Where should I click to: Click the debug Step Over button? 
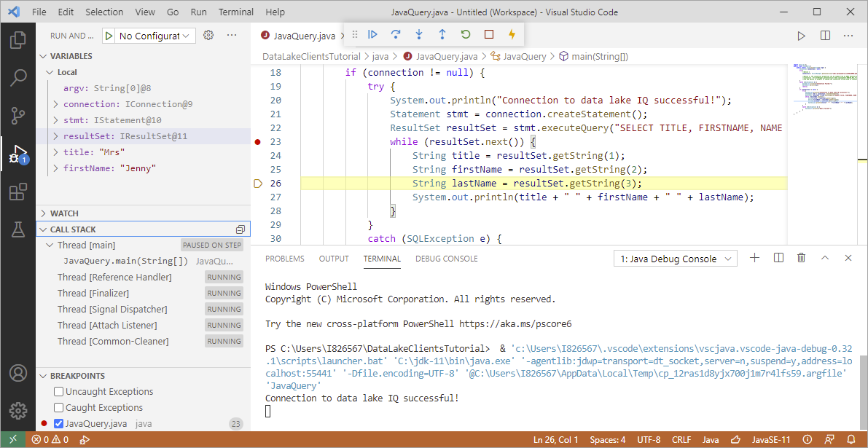396,35
